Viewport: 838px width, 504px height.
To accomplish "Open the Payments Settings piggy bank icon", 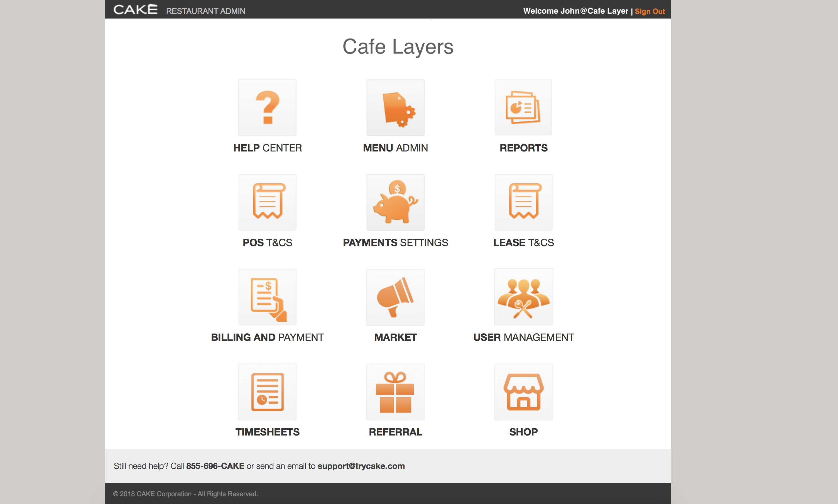I will point(396,202).
